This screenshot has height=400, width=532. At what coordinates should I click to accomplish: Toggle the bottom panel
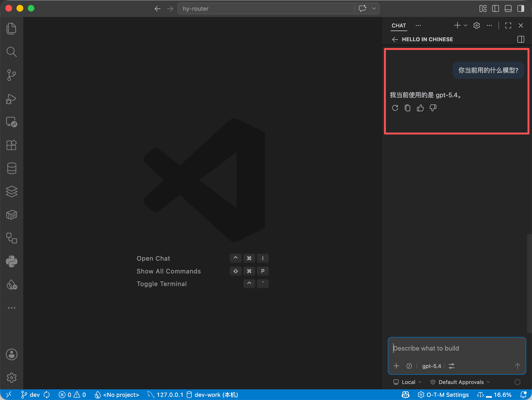coord(508,8)
